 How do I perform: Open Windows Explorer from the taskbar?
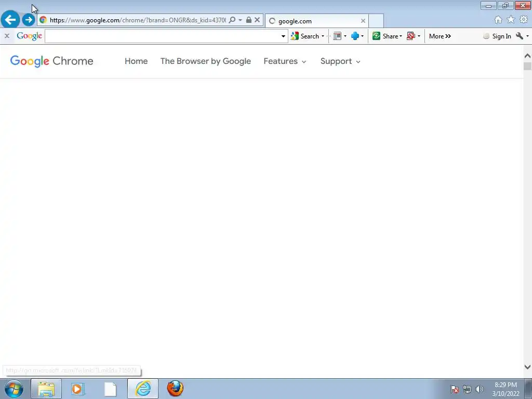click(x=46, y=389)
